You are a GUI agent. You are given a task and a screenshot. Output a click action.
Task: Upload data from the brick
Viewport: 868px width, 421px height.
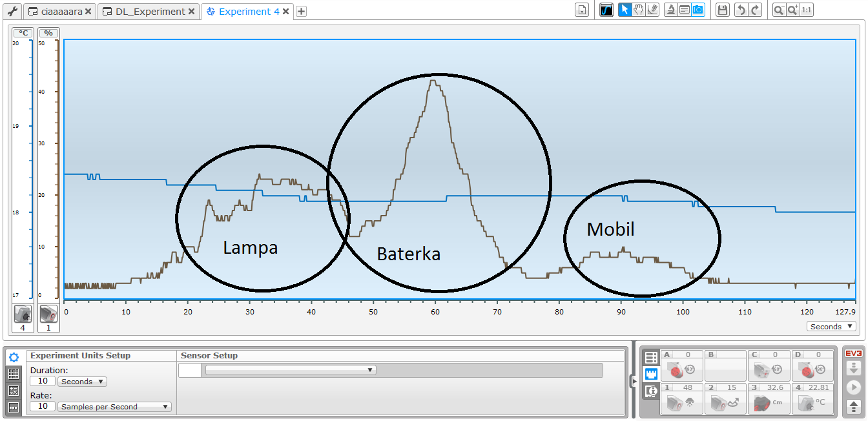tap(854, 407)
